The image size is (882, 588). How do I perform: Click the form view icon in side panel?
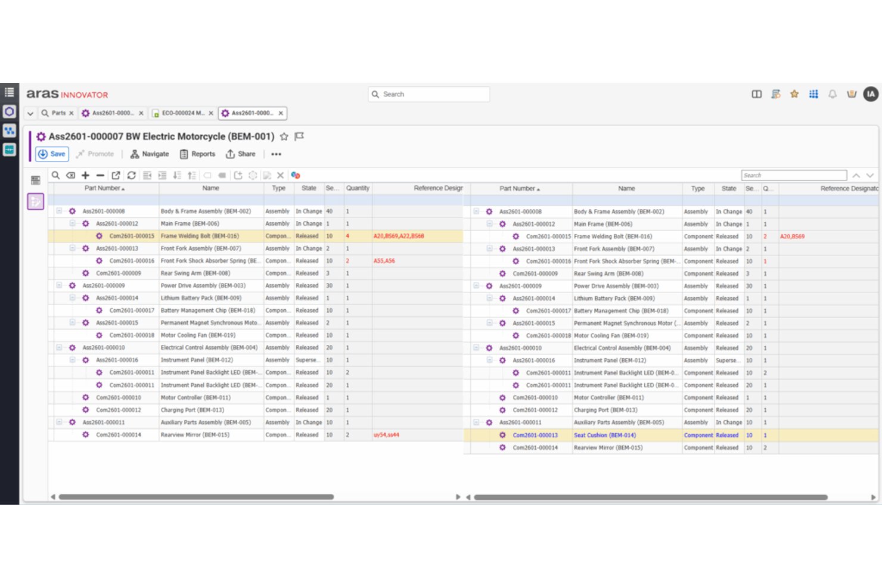(35, 180)
